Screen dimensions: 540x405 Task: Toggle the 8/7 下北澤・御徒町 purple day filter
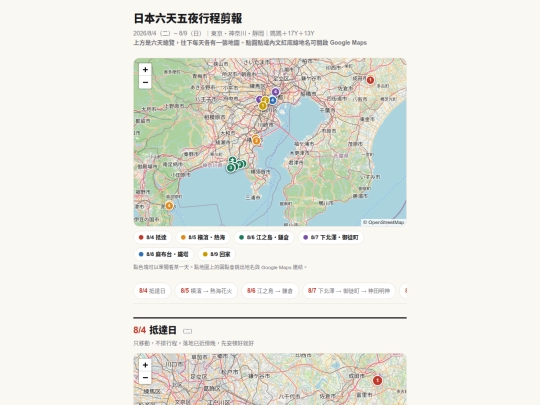[x=331, y=237]
